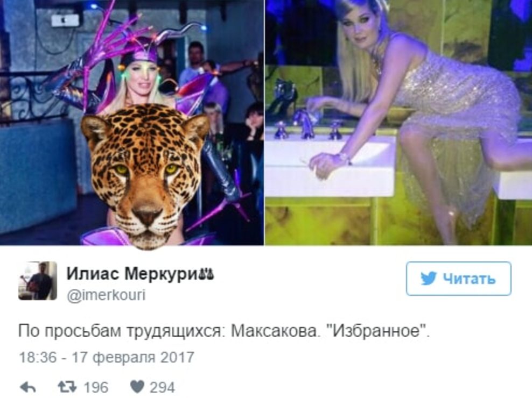This screenshot has height=398, width=532.
Task: Open the 18:36 - 17 февраля 2017 timestamp
Action: 106,357
